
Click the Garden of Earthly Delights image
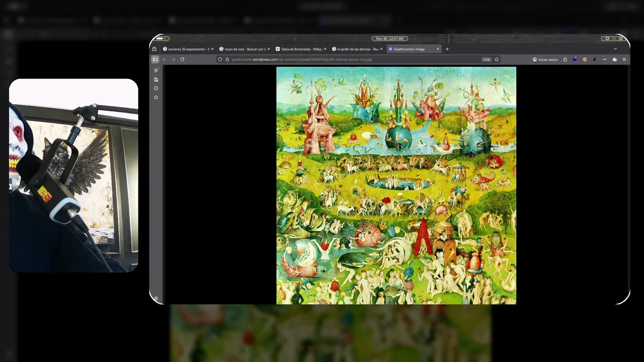[396, 186]
